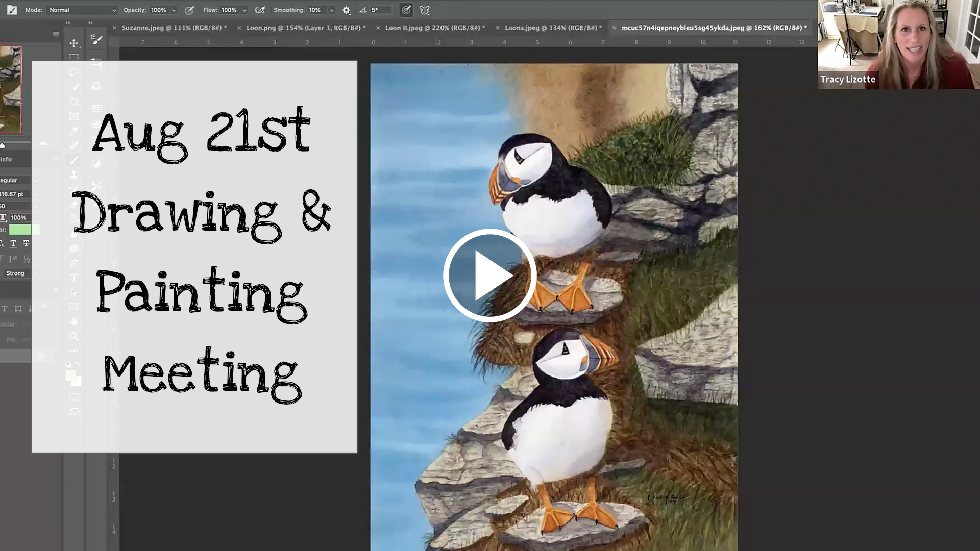Click the foreground color swatch

(x=70, y=376)
